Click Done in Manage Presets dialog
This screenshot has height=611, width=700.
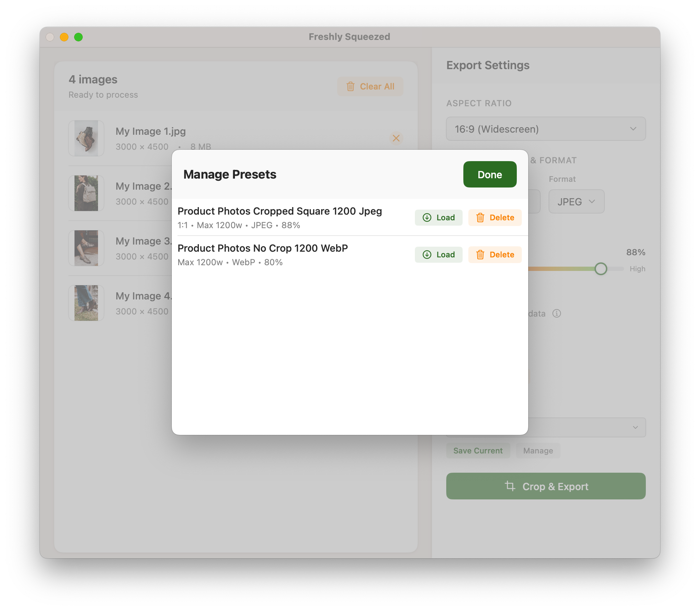click(490, 174)
